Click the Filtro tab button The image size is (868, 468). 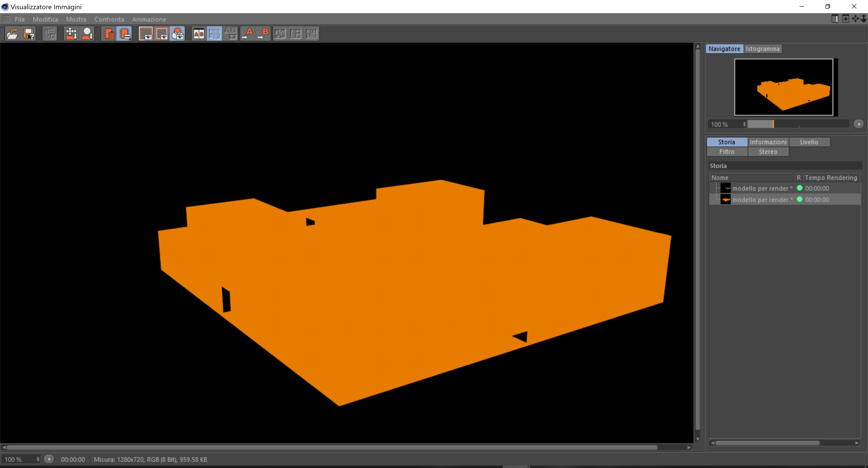pyautogui.click(x=726, y=152)
